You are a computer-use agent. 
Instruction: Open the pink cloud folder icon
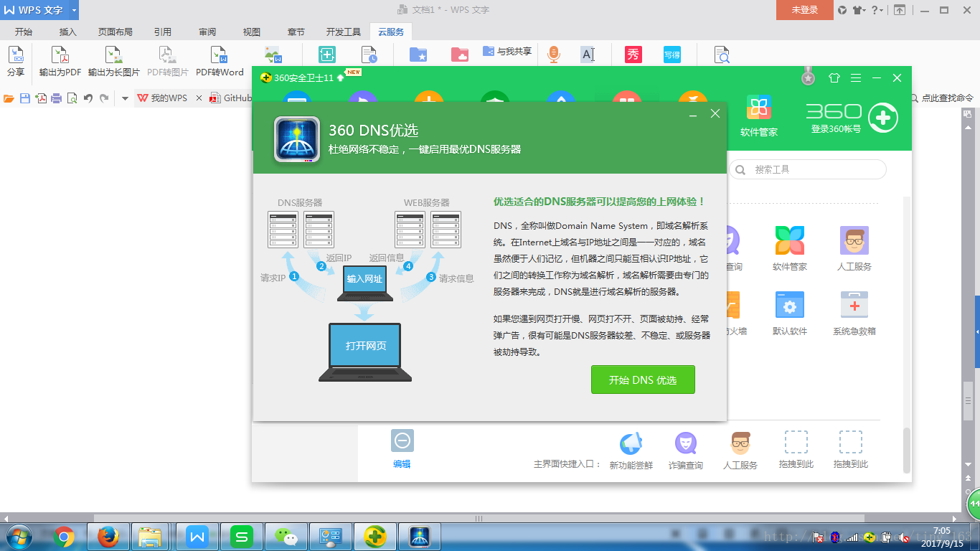coord(460,55)
